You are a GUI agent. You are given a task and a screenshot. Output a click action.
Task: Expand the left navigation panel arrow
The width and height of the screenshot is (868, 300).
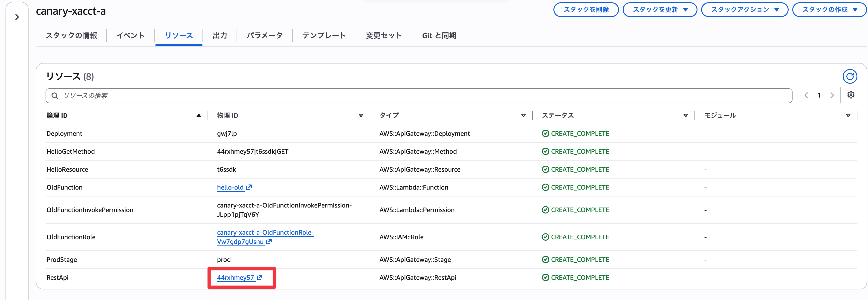17,17
